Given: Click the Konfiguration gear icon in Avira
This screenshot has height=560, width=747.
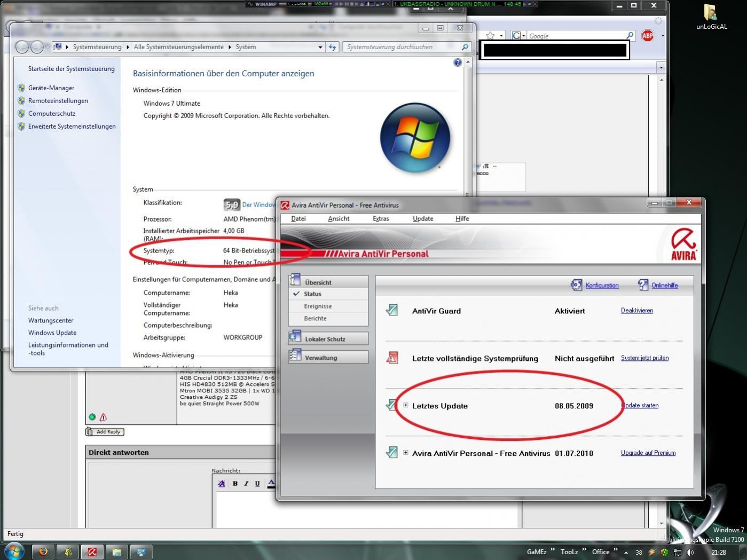Looking at the screenshot, I should pos(577,285).
